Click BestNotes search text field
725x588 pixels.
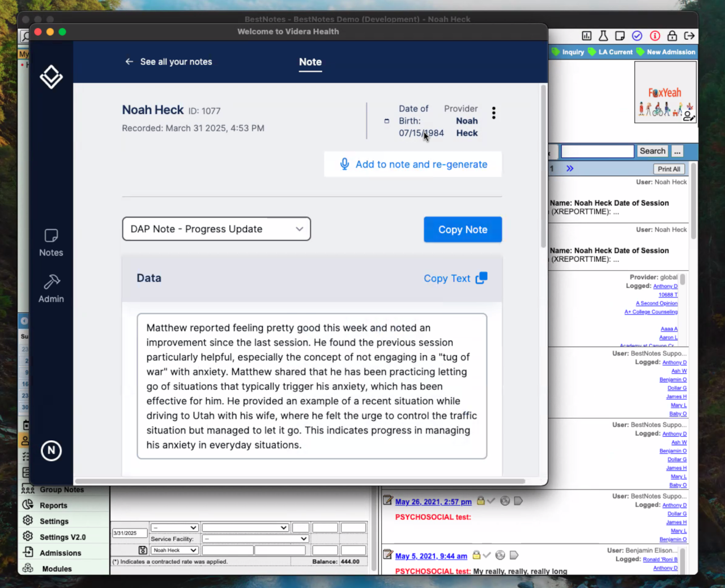click(x=598, y=151)
